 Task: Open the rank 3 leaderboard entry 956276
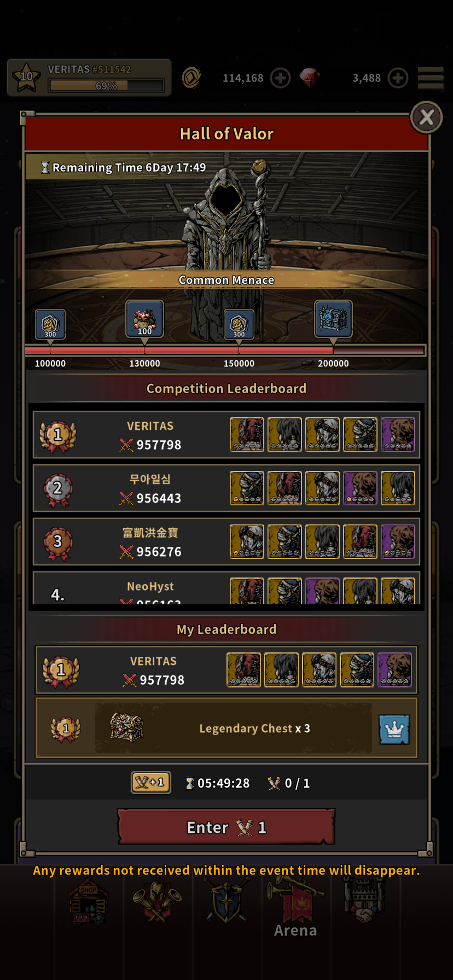226,541
